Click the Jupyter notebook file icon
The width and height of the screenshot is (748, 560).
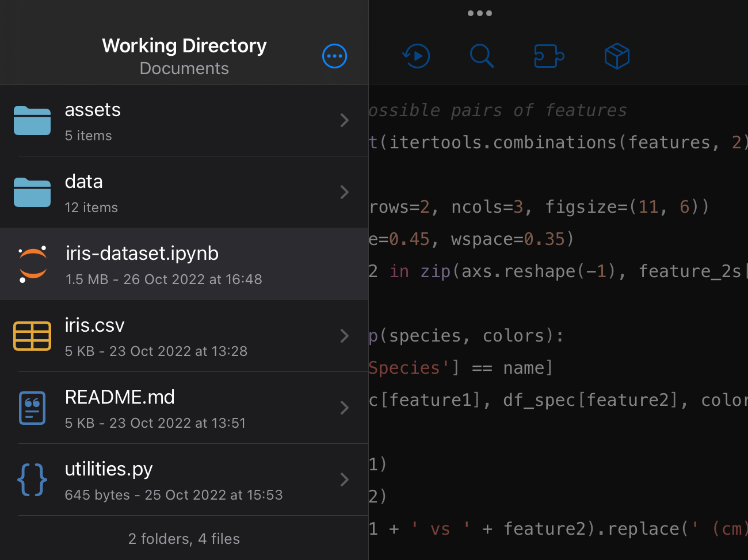click(33, 264)
